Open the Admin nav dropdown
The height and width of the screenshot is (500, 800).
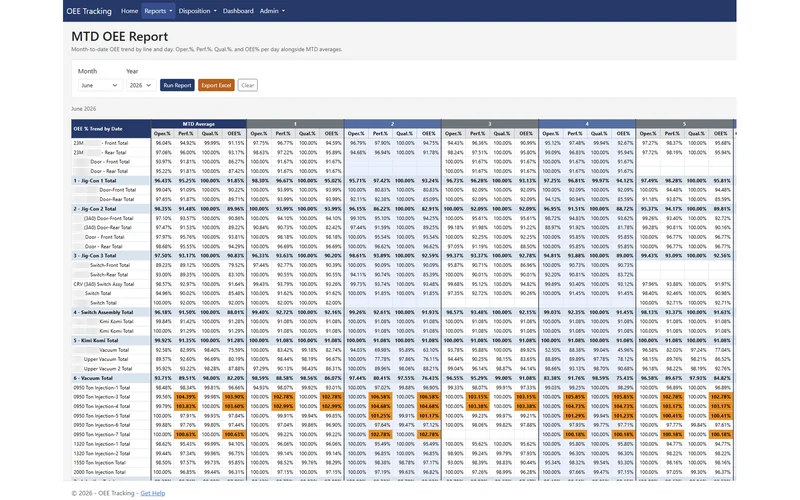(272, 11)
